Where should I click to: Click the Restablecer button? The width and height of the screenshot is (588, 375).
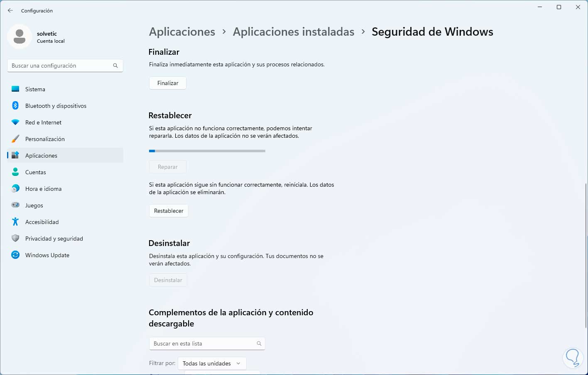169,211
